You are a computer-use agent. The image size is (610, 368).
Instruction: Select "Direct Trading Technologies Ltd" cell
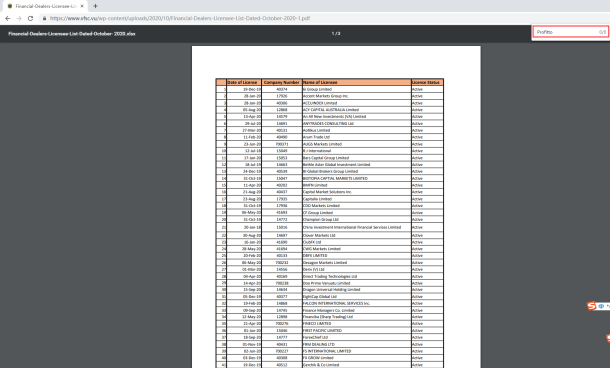coord(357,276)
